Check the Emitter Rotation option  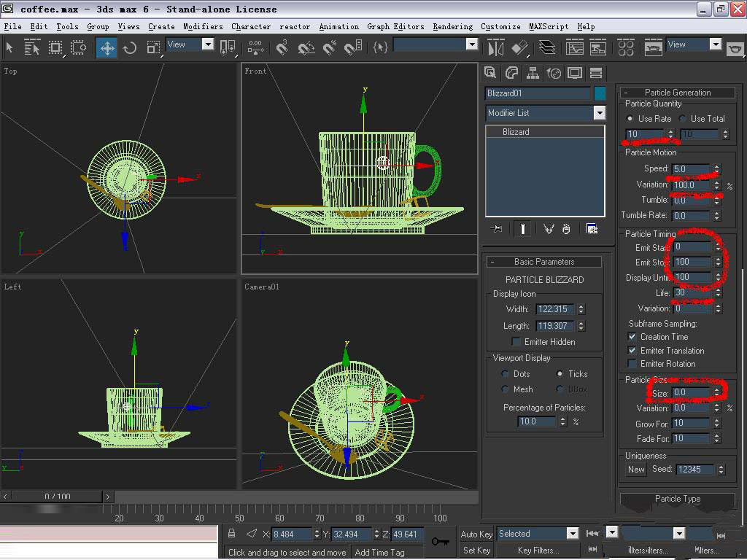[632, 364]
